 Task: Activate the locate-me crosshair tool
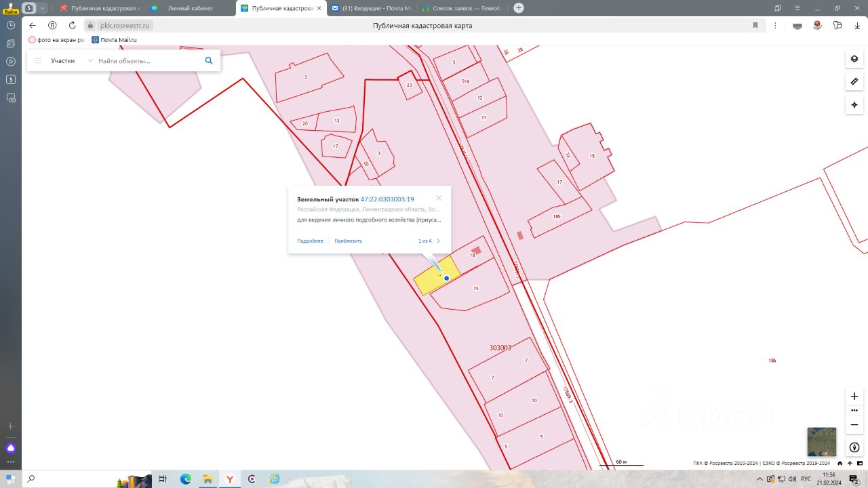point(854,105)
